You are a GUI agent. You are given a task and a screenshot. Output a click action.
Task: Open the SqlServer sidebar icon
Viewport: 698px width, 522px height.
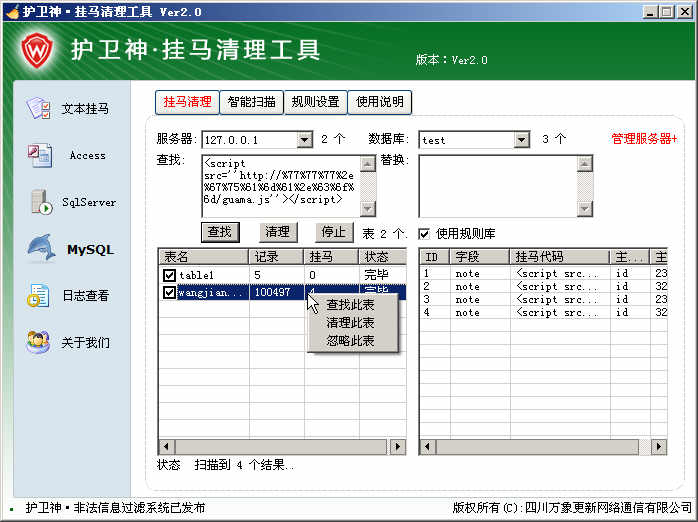tap(41, 202)
